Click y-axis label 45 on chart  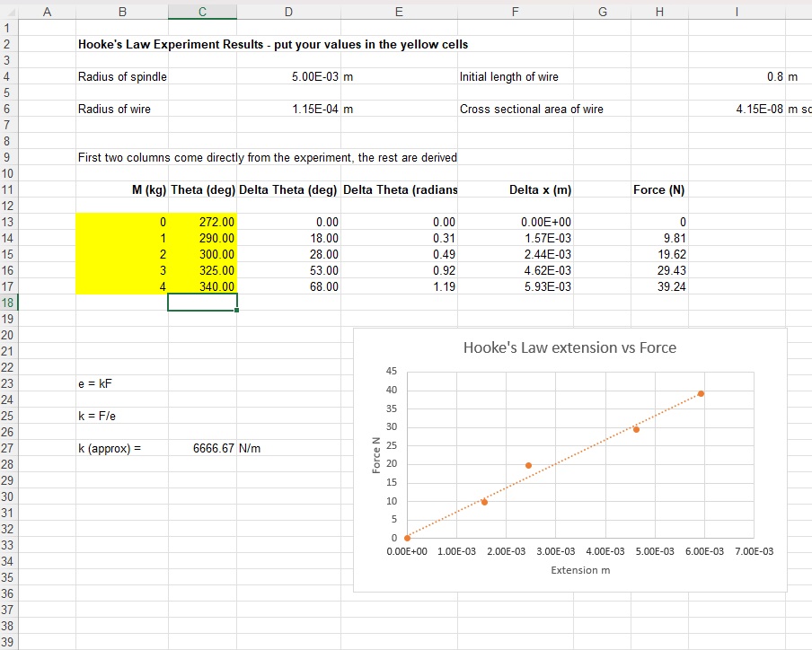click(x=392, y=371)
